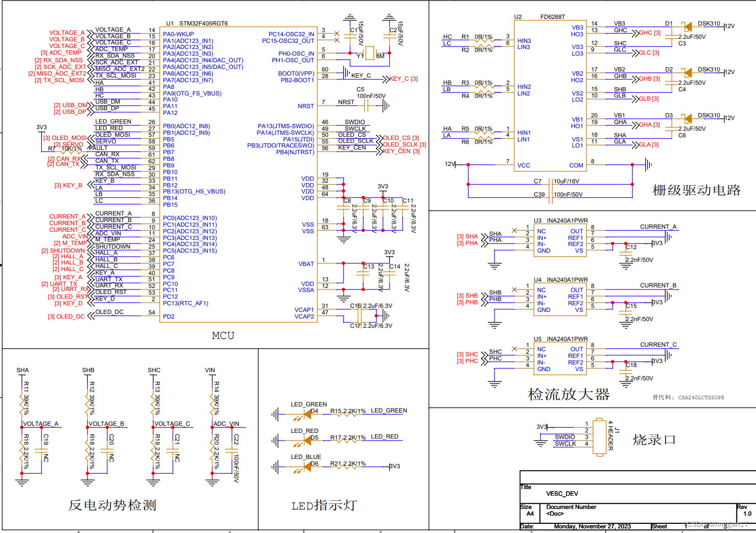Click the PA9(OTG_FS_VBUS) pin label
Image resolution: width=756 pixels, height=533 pixels.
coord(192,93)
